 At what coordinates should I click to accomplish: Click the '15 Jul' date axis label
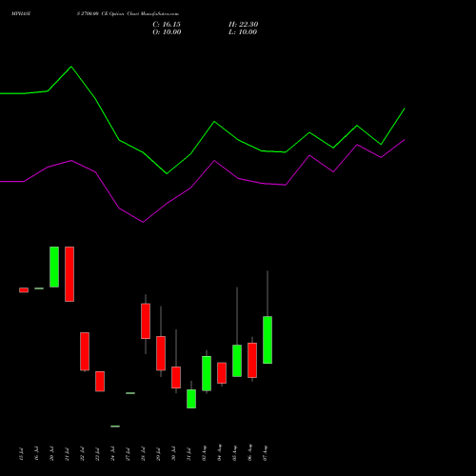click(x=21, y=454)
